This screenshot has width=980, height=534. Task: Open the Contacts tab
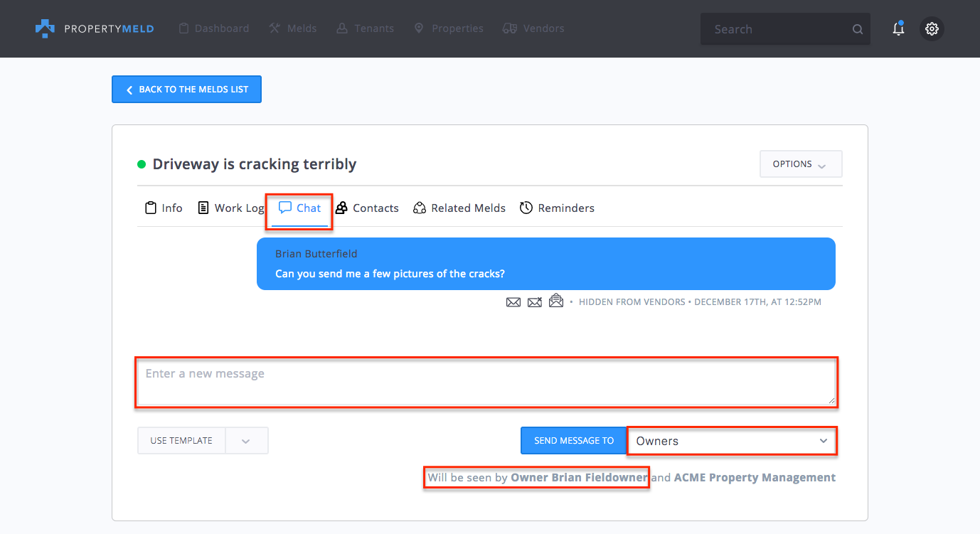click(x=367, y=208)
